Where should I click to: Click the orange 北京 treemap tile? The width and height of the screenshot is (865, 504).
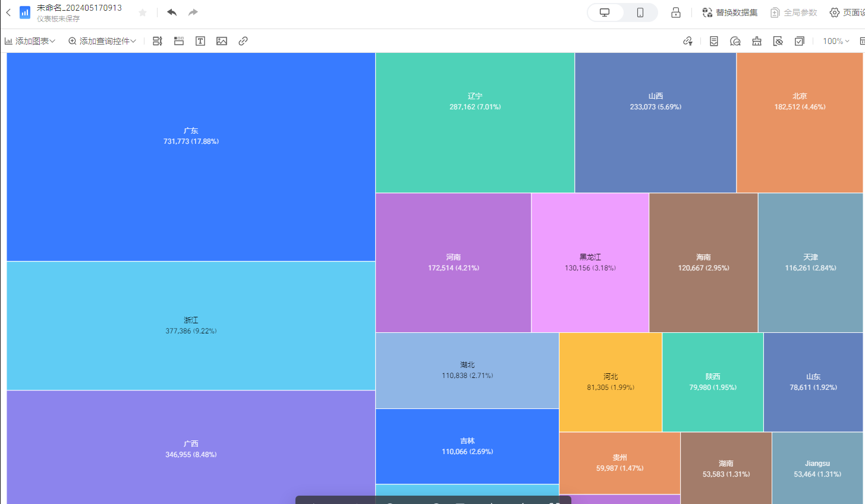coord(800,122)
